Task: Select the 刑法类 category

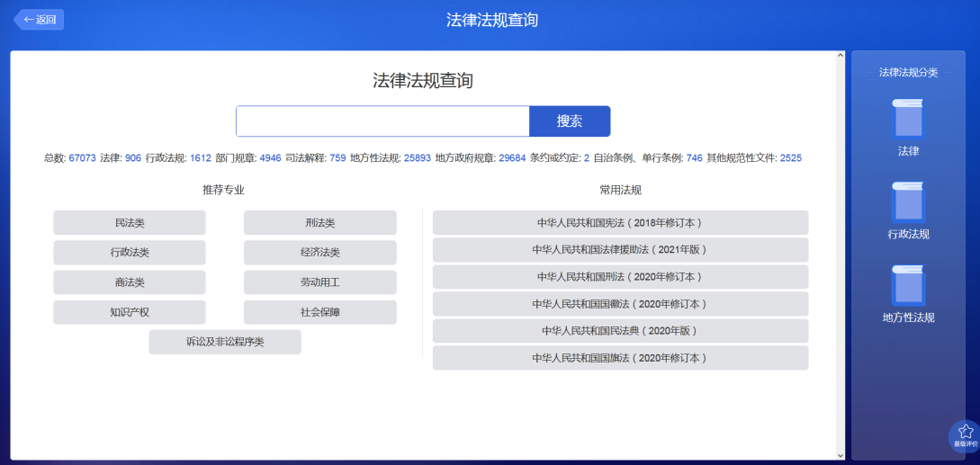Action: coord(320,223)
